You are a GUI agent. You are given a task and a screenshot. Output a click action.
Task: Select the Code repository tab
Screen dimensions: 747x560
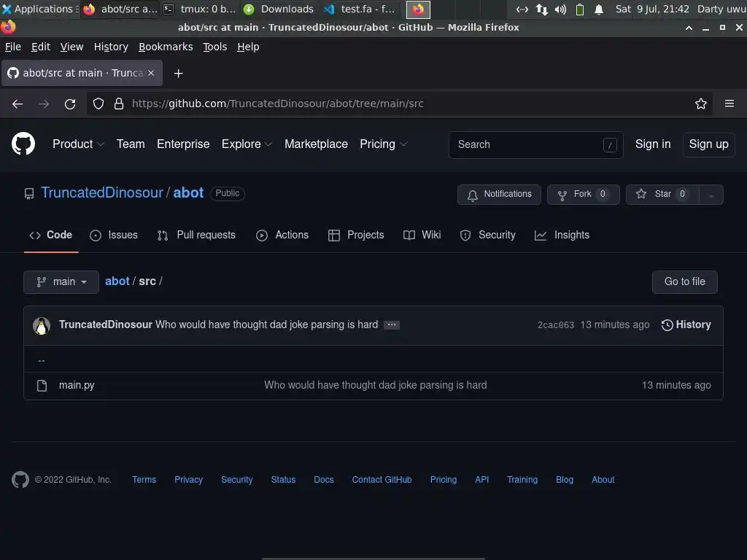point(51,235)
